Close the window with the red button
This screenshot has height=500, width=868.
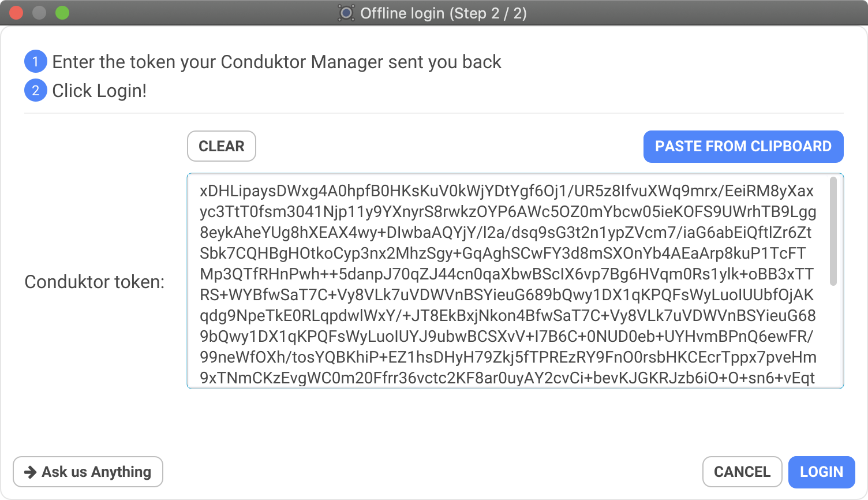pos(16,13)
